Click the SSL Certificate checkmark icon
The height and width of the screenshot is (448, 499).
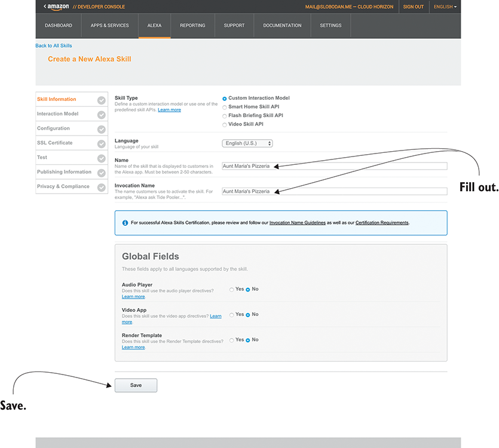[102, 143]
